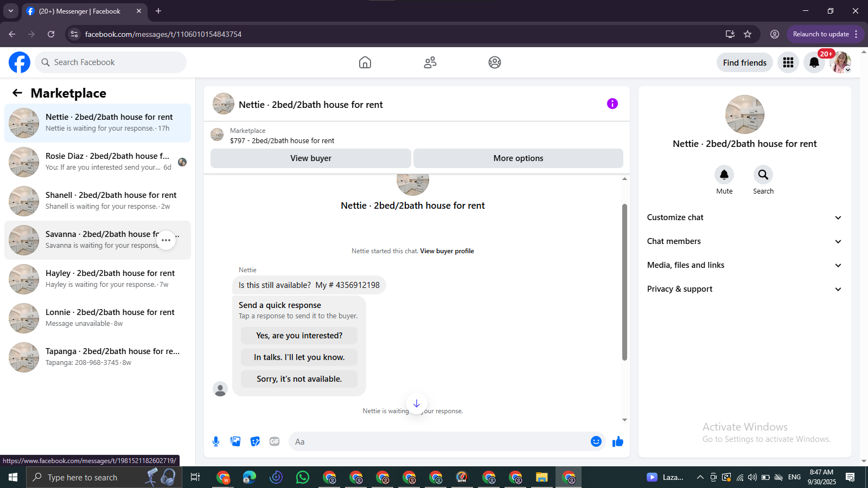Viewport: 868px width, 488px height.
Task: Open account profile picture menu
Action: [x=840, y=62]
